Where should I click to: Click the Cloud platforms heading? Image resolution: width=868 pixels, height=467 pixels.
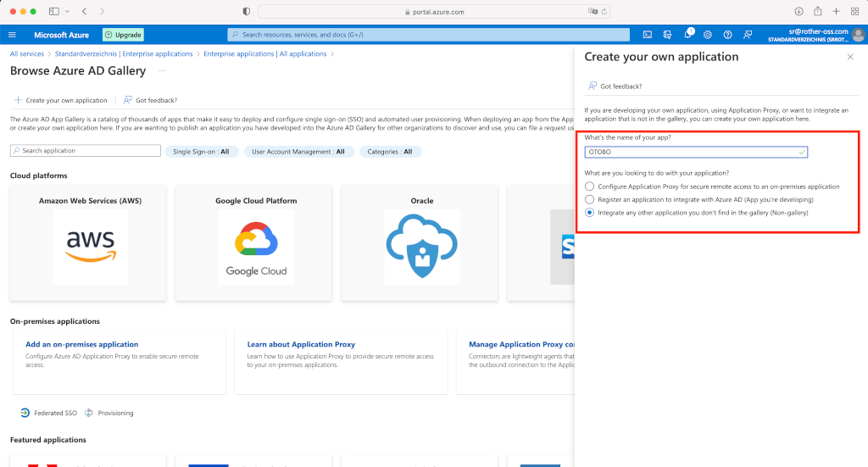click(x=39, y=175)
